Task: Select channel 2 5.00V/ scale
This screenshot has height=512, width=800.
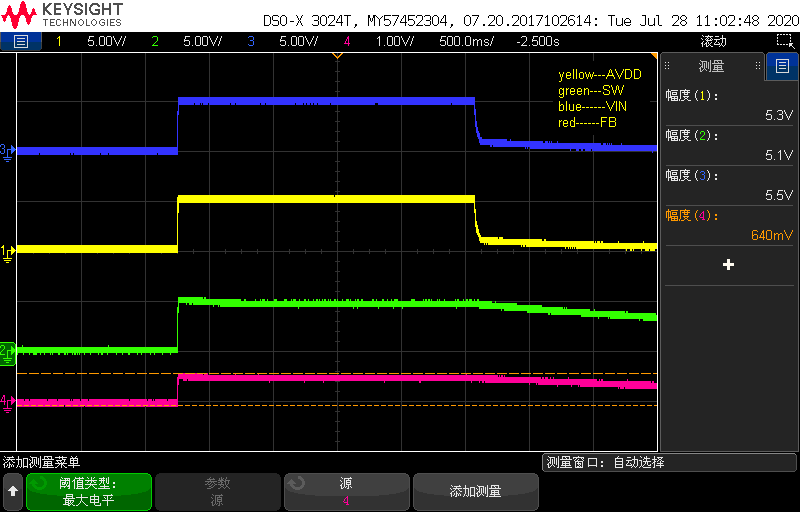Action: pos(203,41)
